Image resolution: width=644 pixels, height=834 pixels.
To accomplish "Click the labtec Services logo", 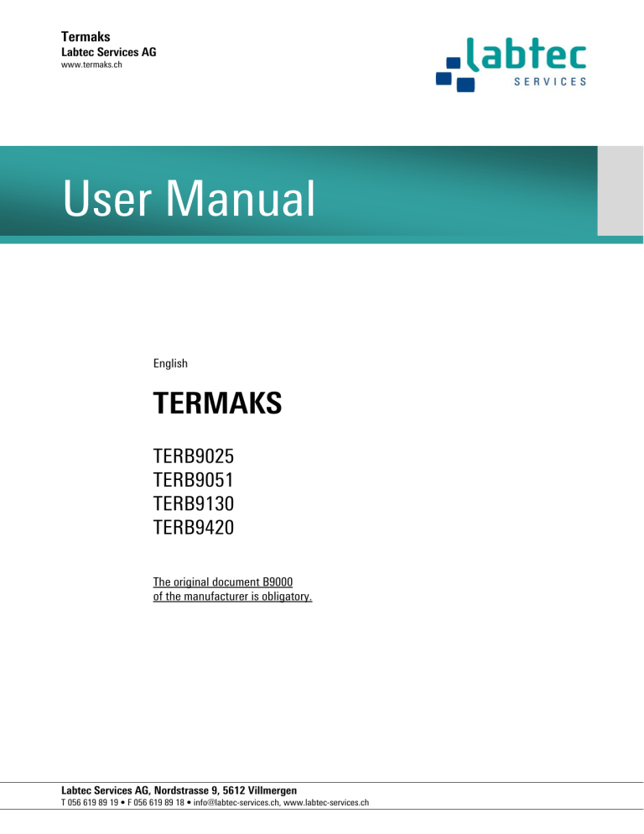I will (x=511, y=65).
